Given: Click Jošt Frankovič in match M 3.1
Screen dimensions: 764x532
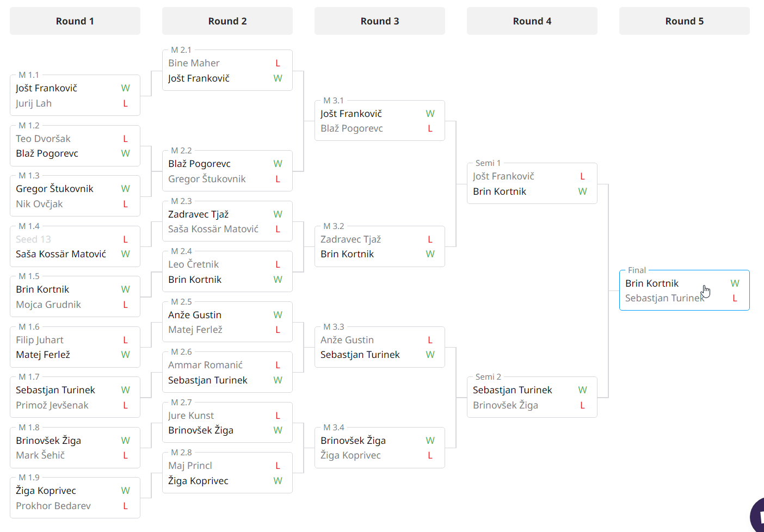Looking at the screenshot, I should pos(351,114).
